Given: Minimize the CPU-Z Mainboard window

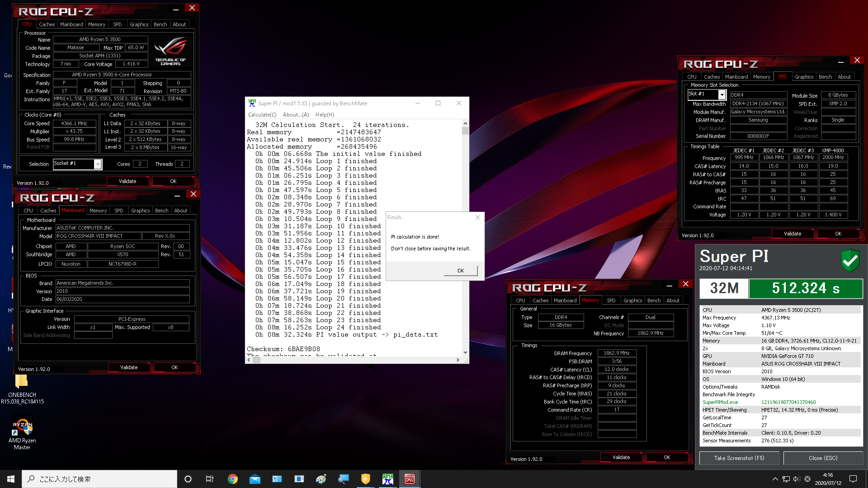Looking at the screenshot, I should 177,195.
